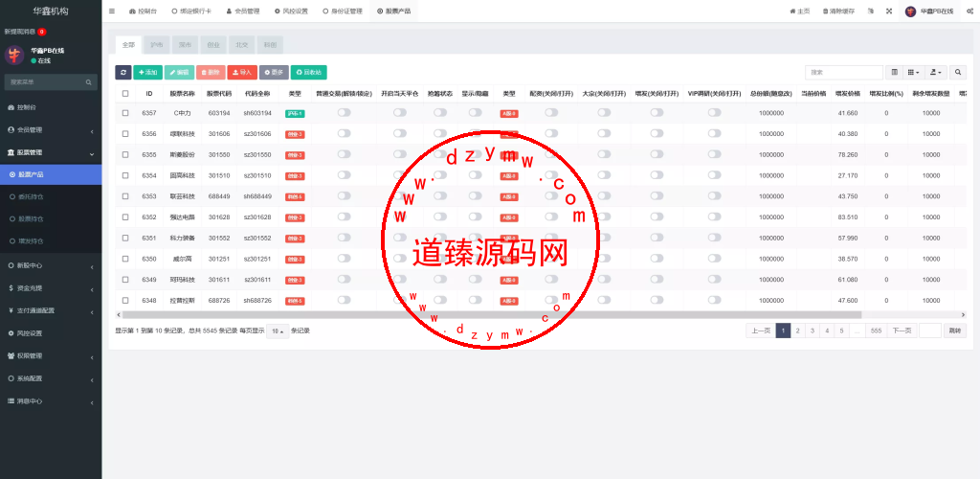Open the 会员管理 top tab
980x479 pixels.
tap(242, 11)
